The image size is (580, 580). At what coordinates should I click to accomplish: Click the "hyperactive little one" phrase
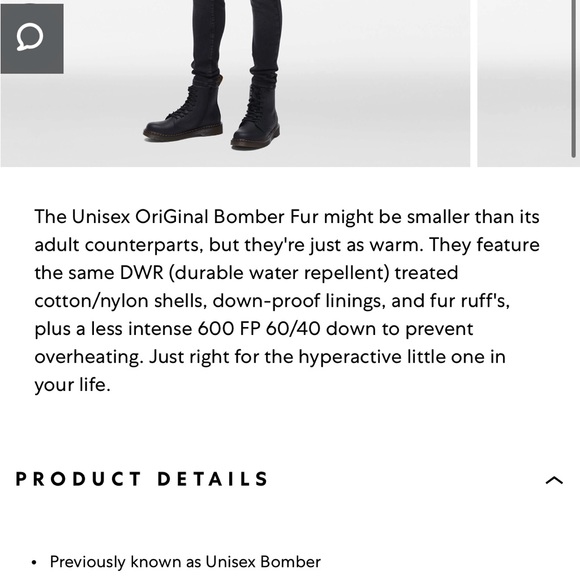pos(390,357)
